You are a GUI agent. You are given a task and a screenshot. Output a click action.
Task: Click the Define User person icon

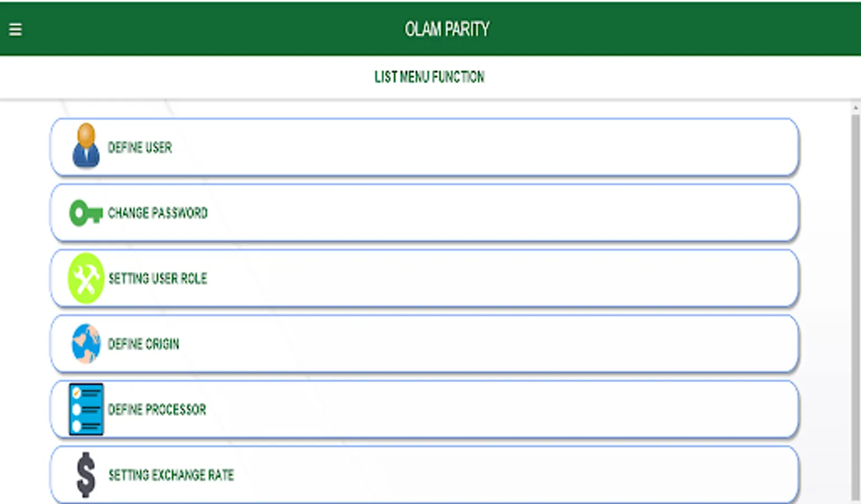point(86,146)
